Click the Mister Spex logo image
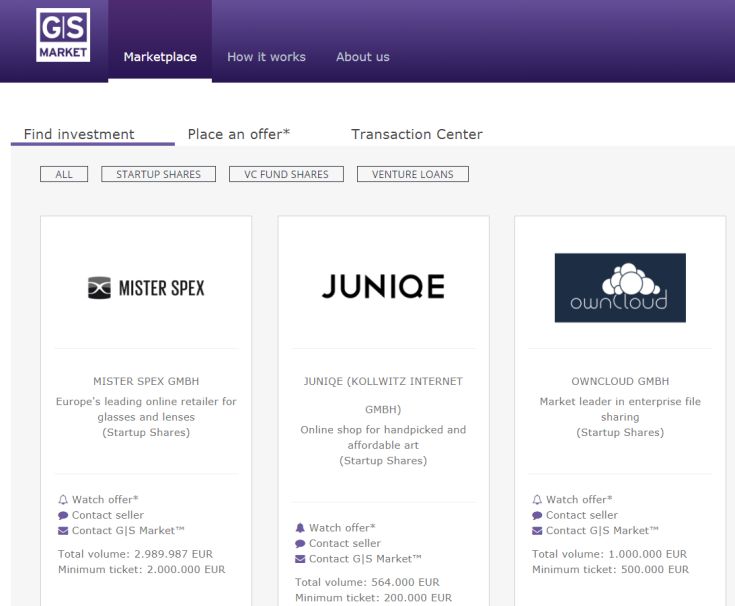This screenshot has height=606, width=735. click(x=146, y=288)
